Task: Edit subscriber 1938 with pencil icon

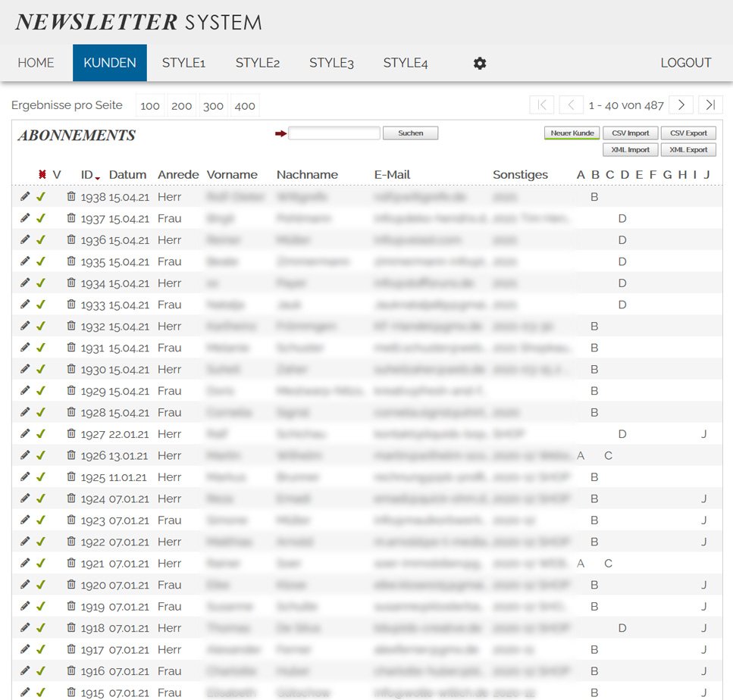Action: 25,197
